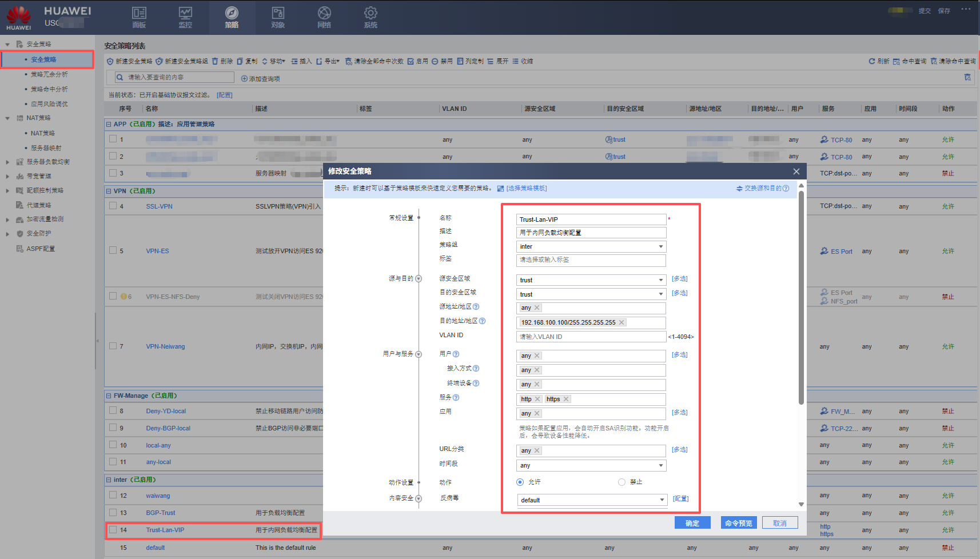The height and width of the screenshot is (559, 980).
Task: Select 策略冗余分析 in the sidebar
Action: (49, 74)
